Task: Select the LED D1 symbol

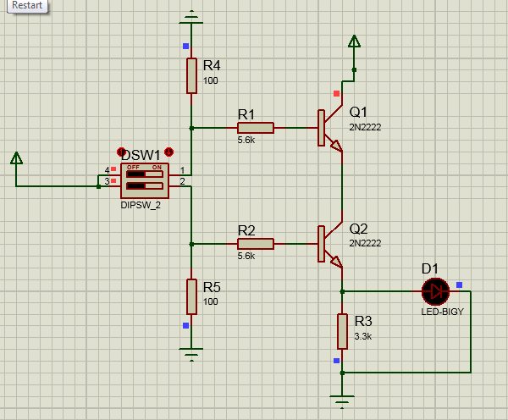Action: pyautogui.click(x=436, y=291)
